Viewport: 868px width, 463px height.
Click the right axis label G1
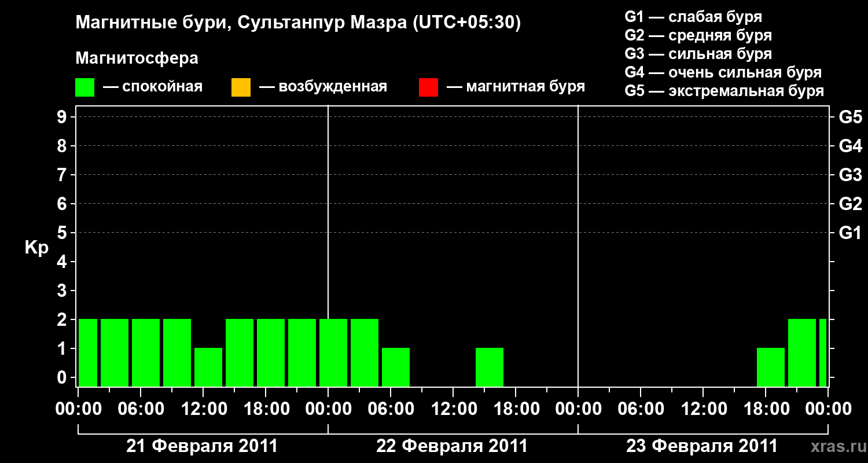[851, 233]
